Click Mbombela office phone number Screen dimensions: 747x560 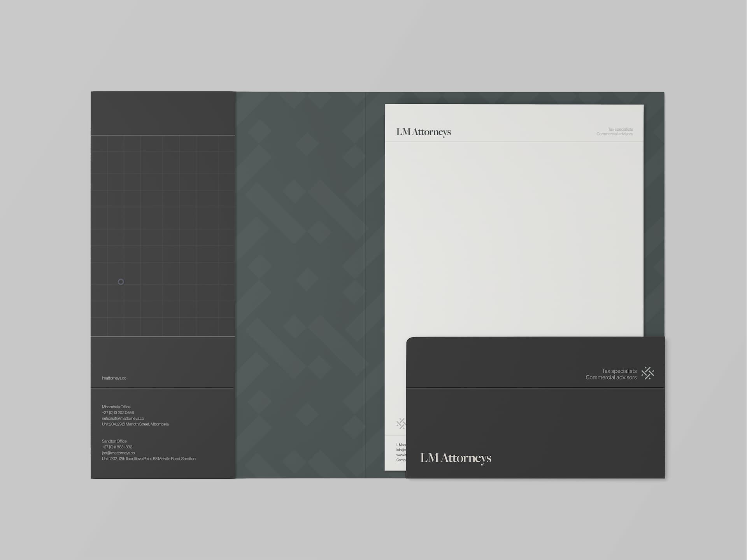coord(118,413)
